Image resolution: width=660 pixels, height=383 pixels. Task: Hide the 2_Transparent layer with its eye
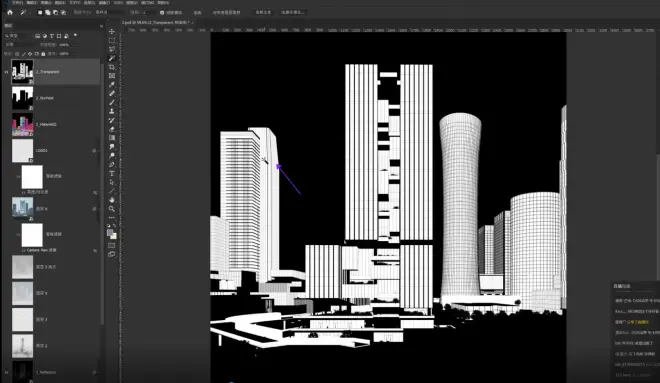pos(6,72)
